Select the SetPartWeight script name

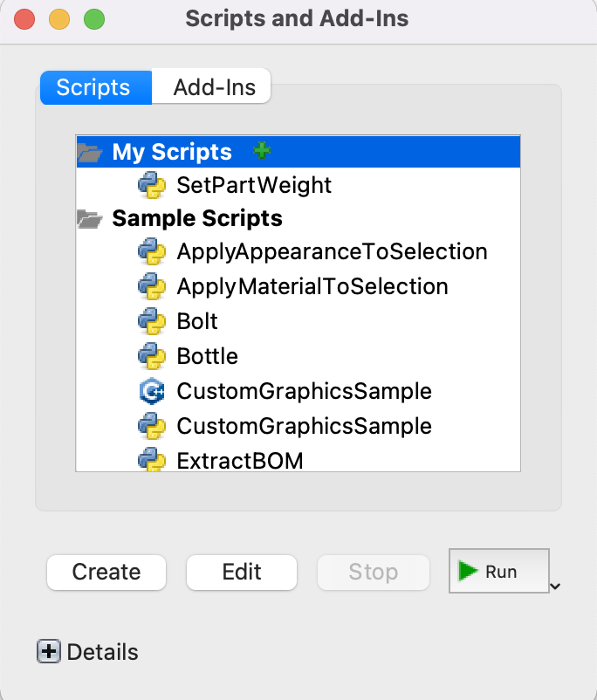pyautogui.click(x=254, y=185)
